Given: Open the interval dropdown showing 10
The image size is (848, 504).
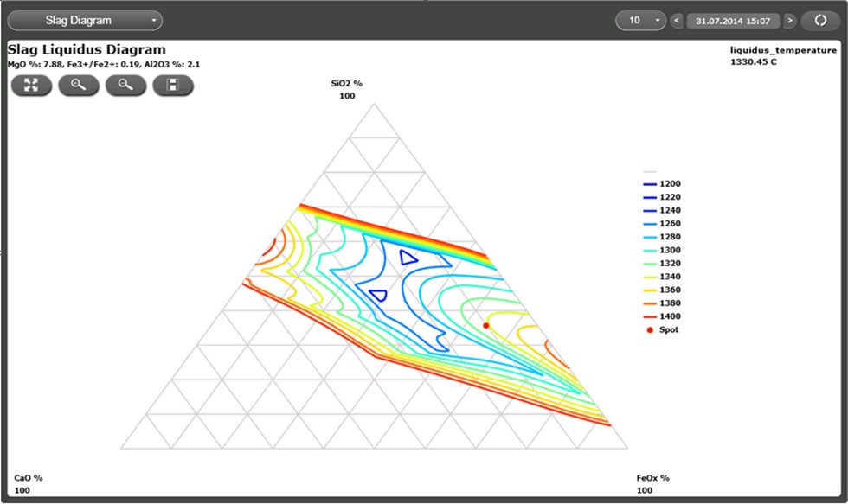Looking at the screenshot, I should pyautogui.click(x=639, y=19).
